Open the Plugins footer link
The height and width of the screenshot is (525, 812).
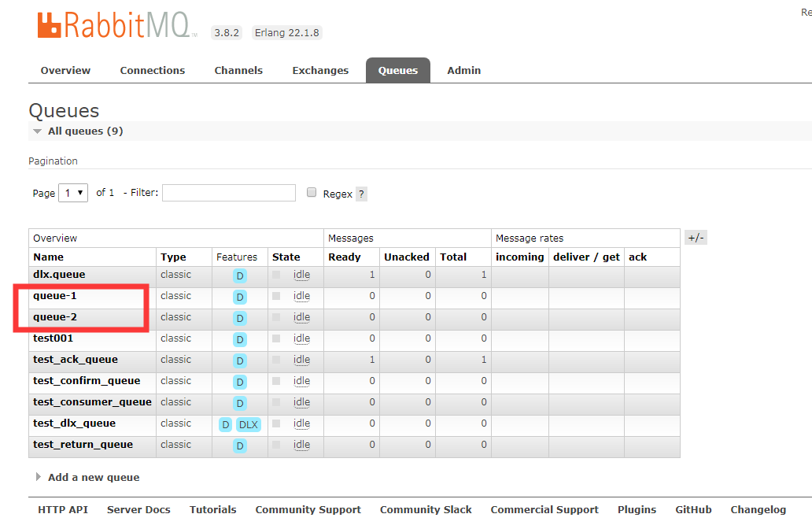637,510
